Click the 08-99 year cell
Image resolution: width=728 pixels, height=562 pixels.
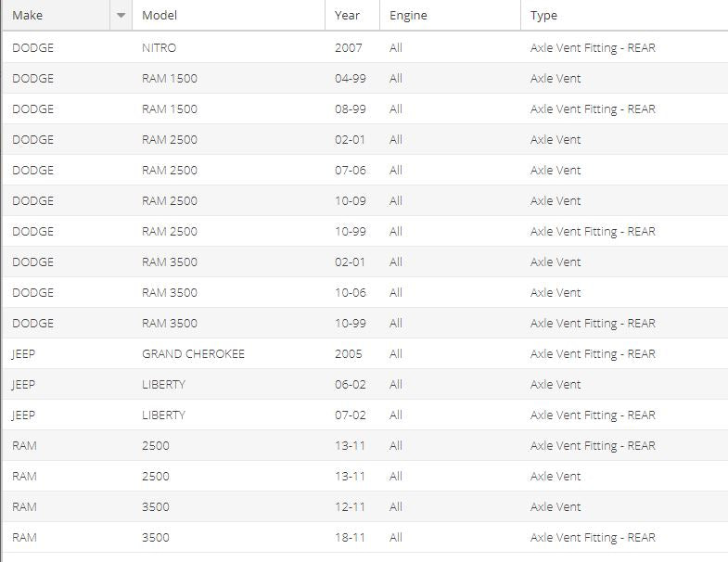[x=350, y=109]
